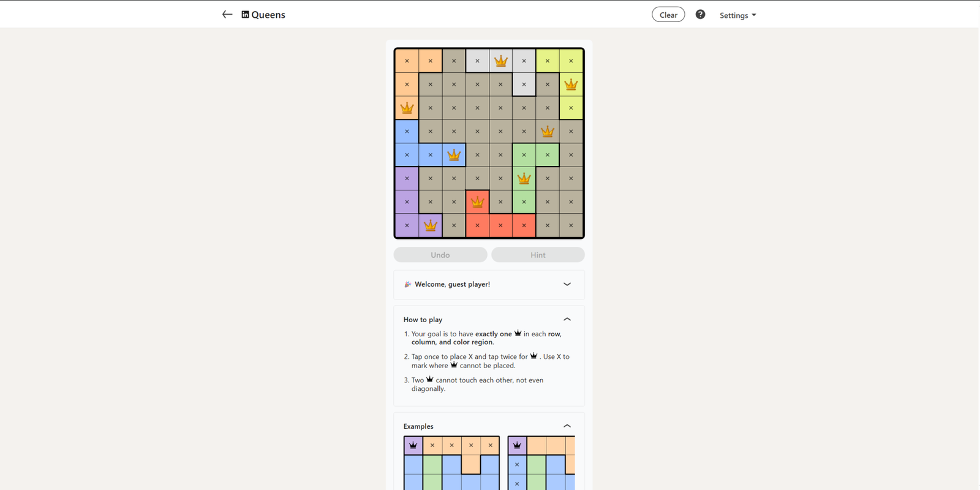Click the bottom-left purple cell
This screenshot has width=980, height=490.
click(407, 225)
